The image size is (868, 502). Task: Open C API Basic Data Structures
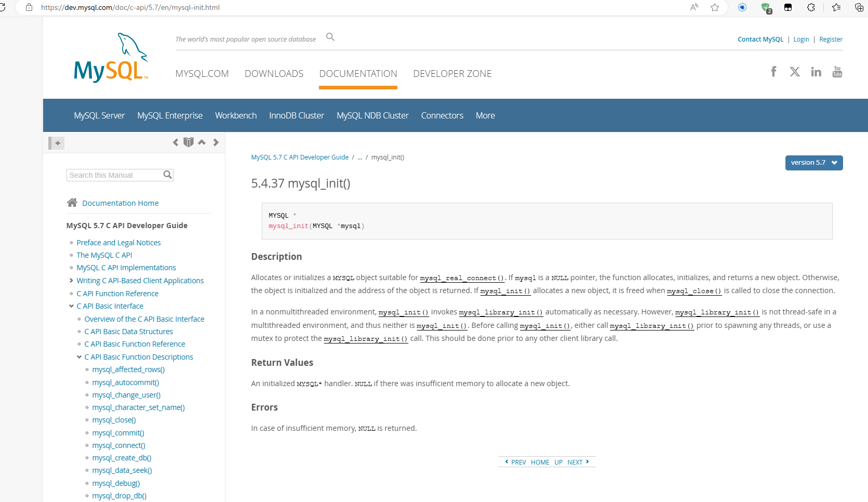[129, 332]
